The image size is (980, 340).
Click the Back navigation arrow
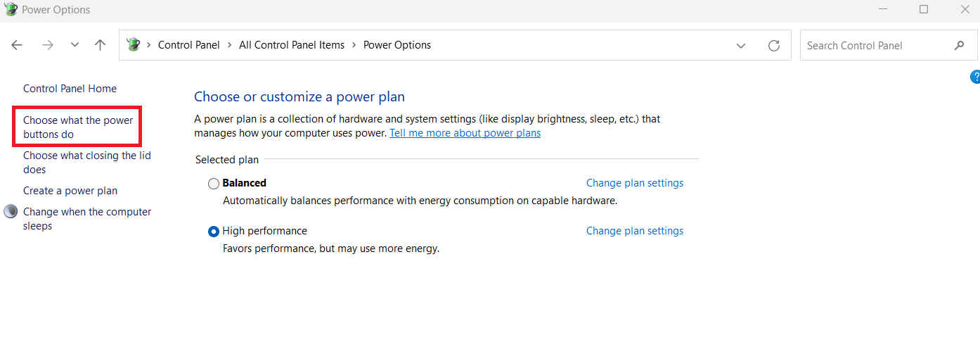click(x=18, y=45)
